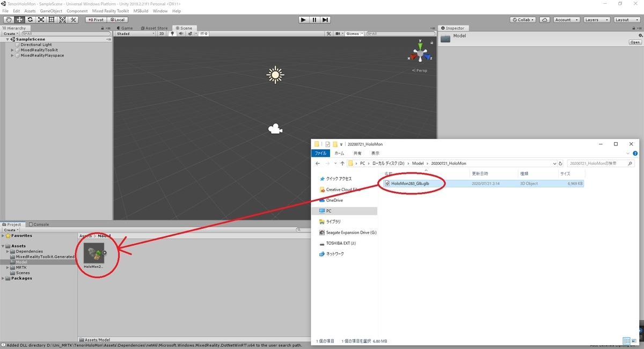Select the combined Transform tool
Screen dimensions: 644x349
(x=62, y=20)
